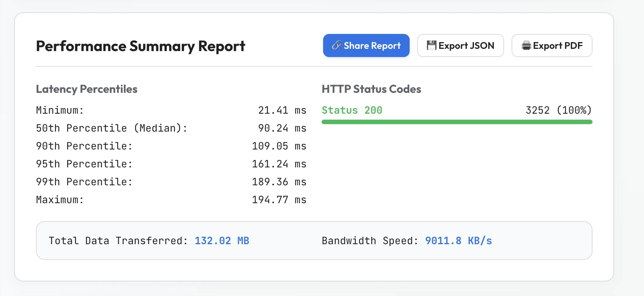Viewport: 644px width, 296px height.
Task: Select the 9011.8 KB/s bandwidth value
Action: point(459,241)
